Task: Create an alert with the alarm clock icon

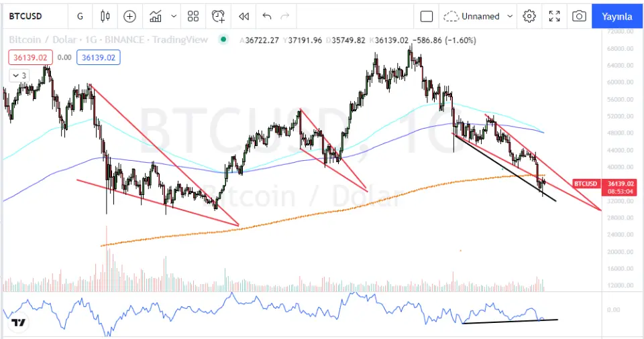Action: 218,16
